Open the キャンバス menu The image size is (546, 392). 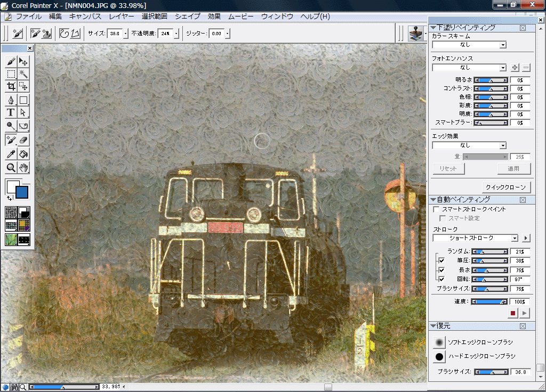pos(85,17)
